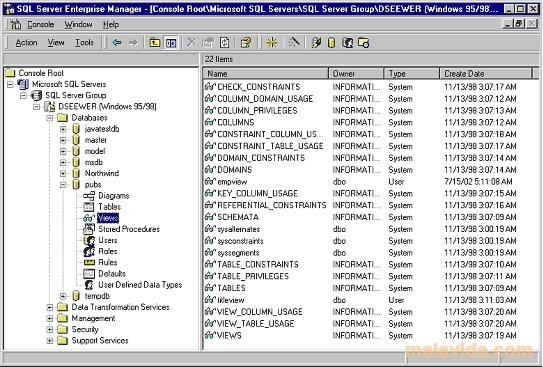Click the Help toolbar icon
The width and height of the screenshot is (543, 367).
coord(246,43)
